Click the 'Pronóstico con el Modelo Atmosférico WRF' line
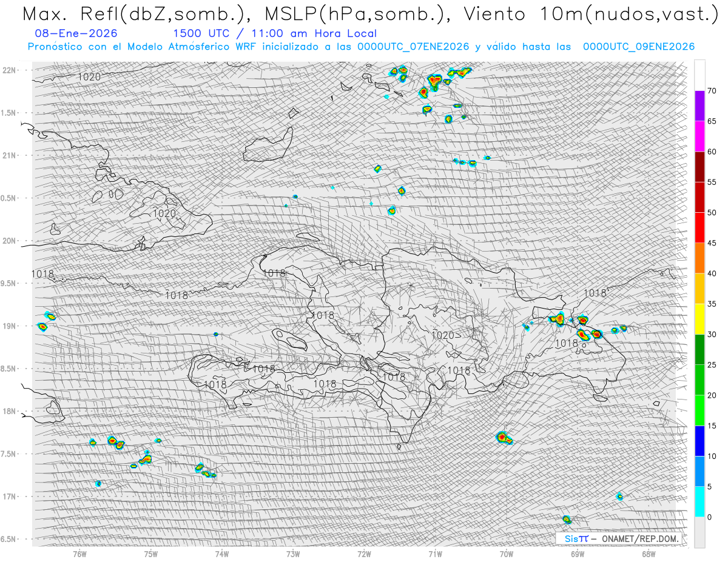The width and height of the screenshot is (728, 562). (x=361, y=47)
